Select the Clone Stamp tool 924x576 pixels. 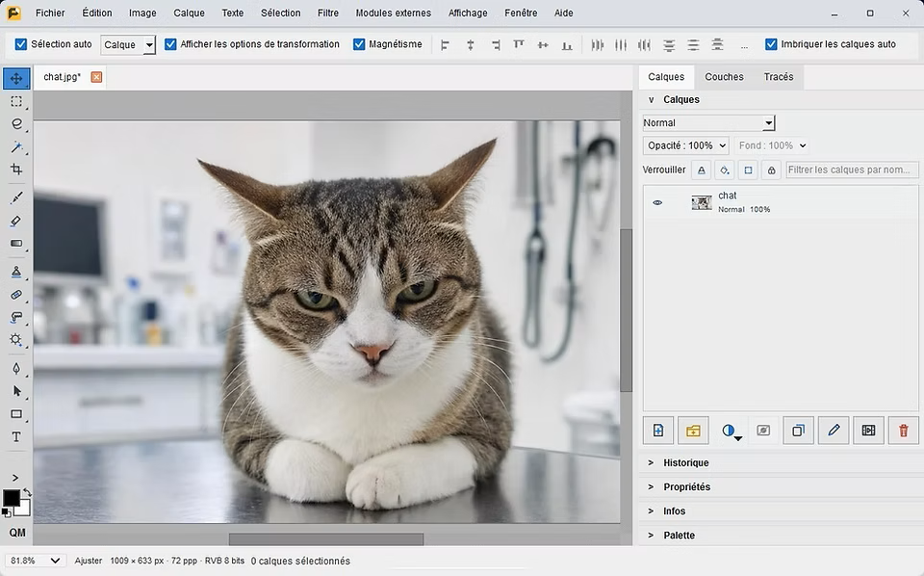pos(16,272)
